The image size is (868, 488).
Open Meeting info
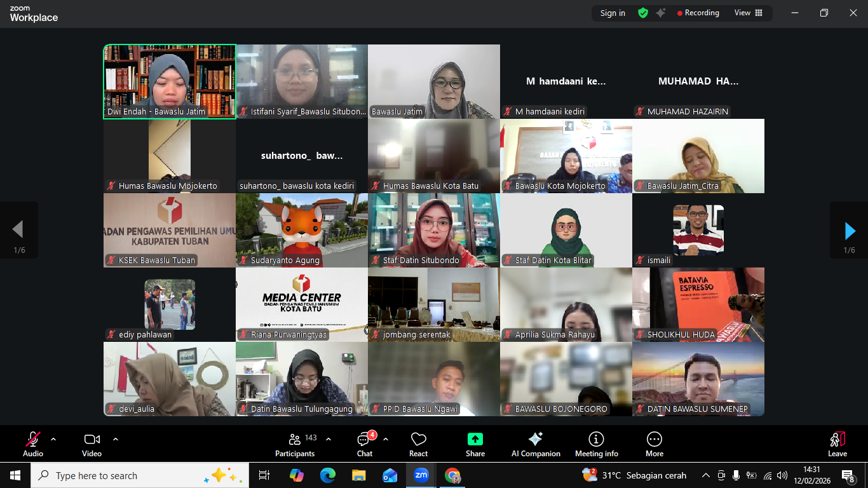pos(596,444)
